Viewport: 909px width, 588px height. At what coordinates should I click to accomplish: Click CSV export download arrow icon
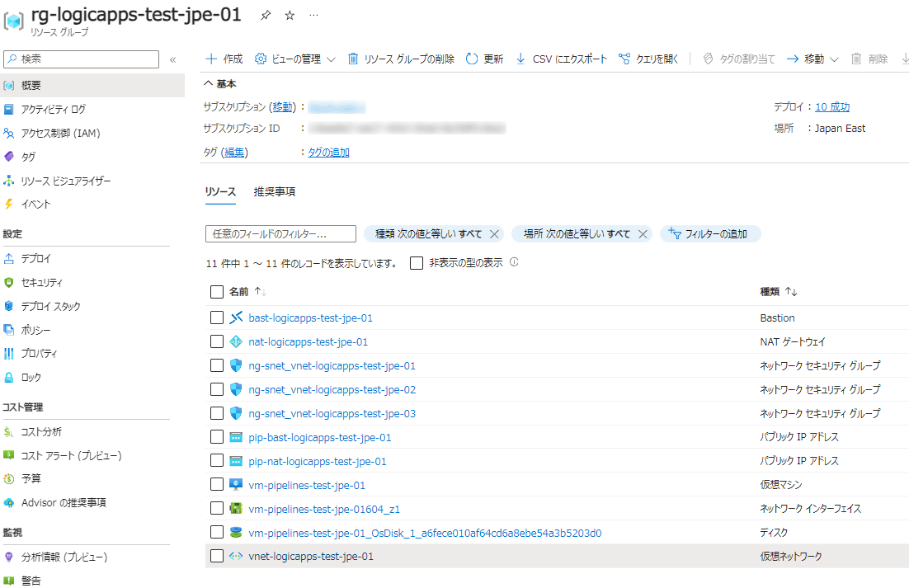520,59
